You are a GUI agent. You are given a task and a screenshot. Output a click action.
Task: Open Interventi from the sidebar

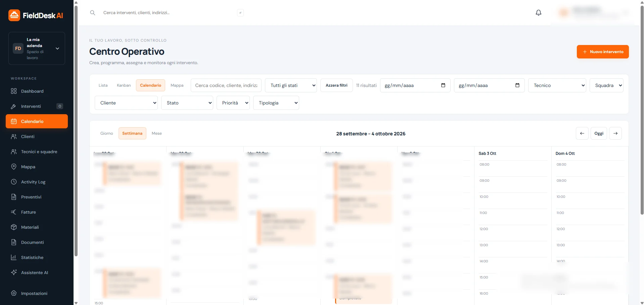[37, 106]
